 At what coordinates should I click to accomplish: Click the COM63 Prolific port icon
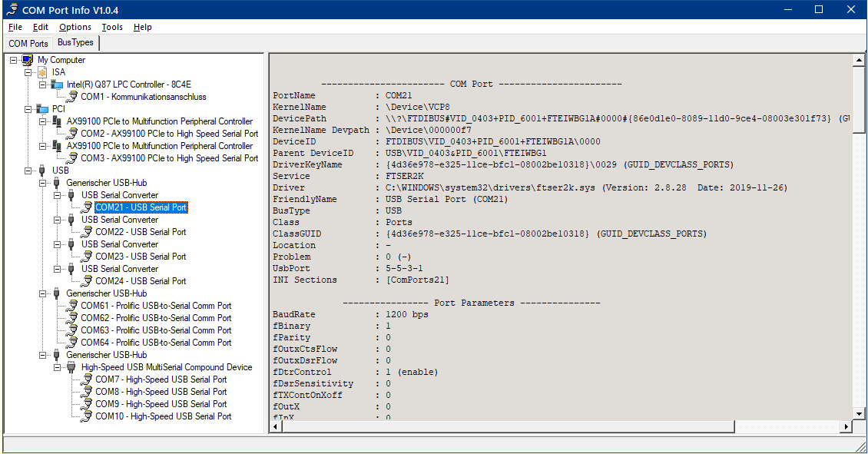(x=72, y=330)
